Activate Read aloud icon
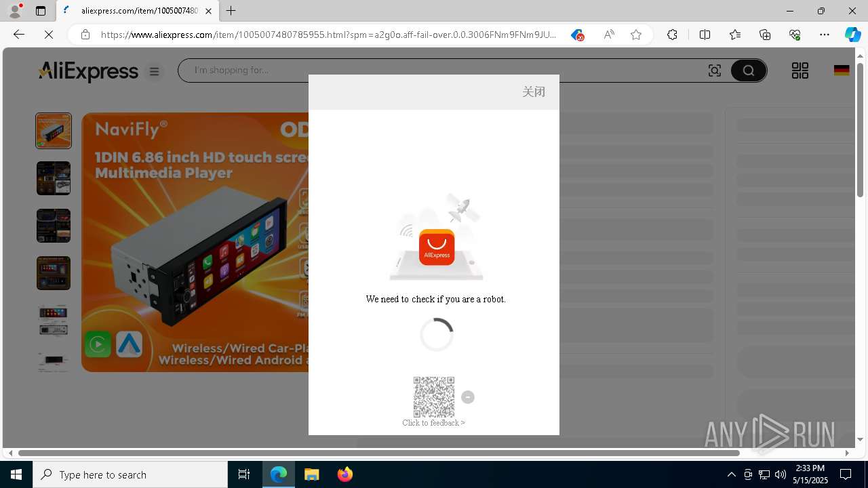 (x=609, y=35)
